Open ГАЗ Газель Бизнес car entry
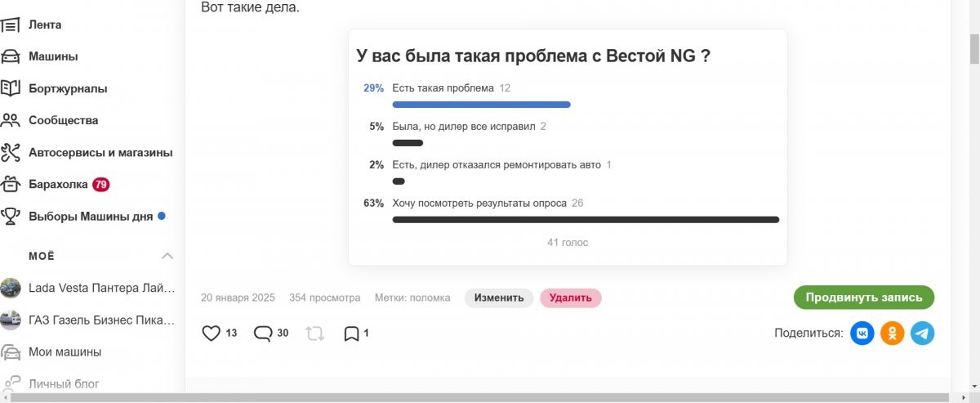This screenshot has height=403, width=980. click(x=101, y=320)
